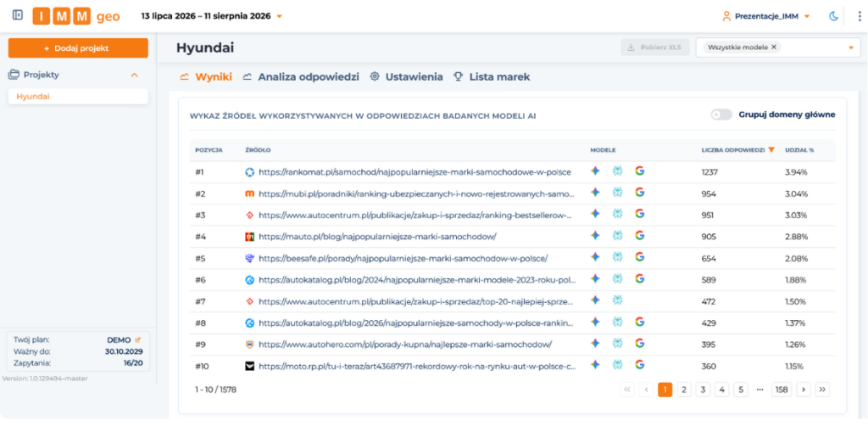Click the beesafe favicon in row #5
Screen dimensions: 868x426
[250, 258]
